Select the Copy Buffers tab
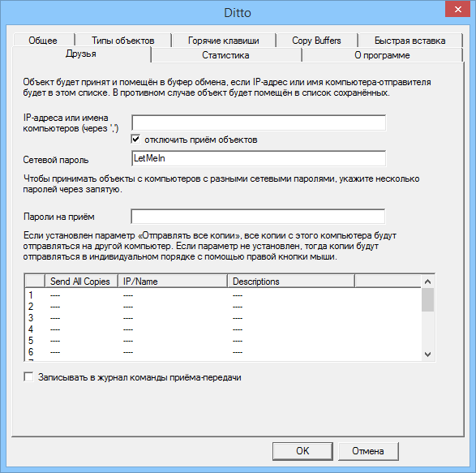 coord(316,41)
